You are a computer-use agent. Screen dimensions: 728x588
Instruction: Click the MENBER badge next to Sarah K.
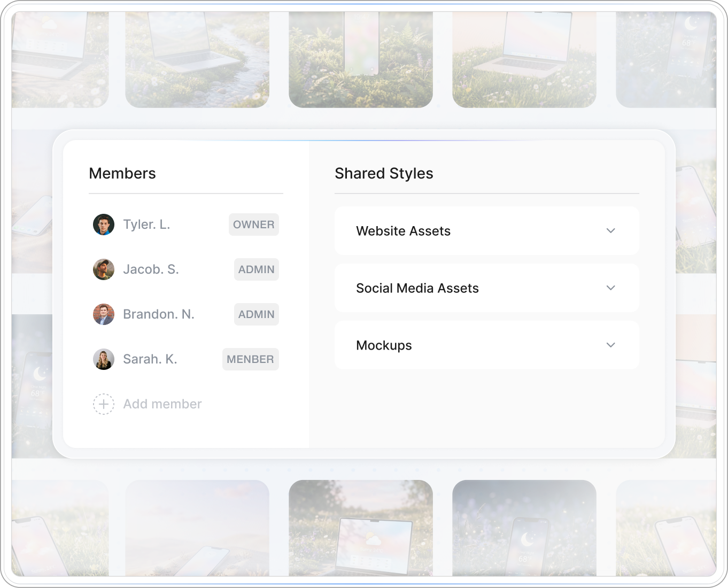250,359
